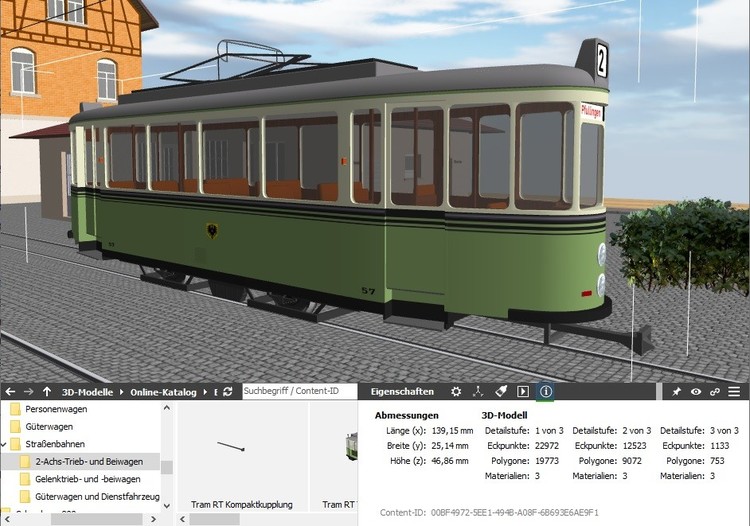Go up one level with the up arrow
The width and height of the screenshot is (750, 526).
[47, 392]
